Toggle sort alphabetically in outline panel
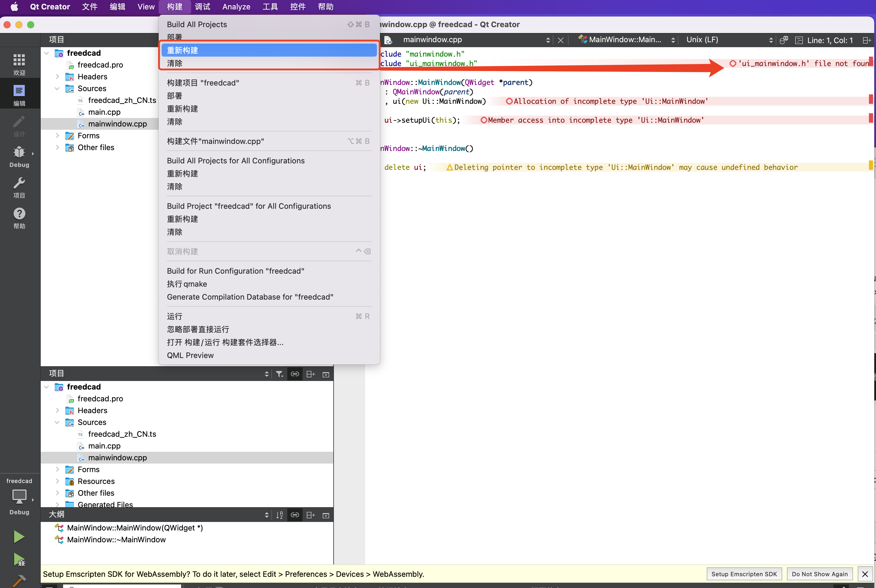This screenshot has width=876, height=588. 279,515
